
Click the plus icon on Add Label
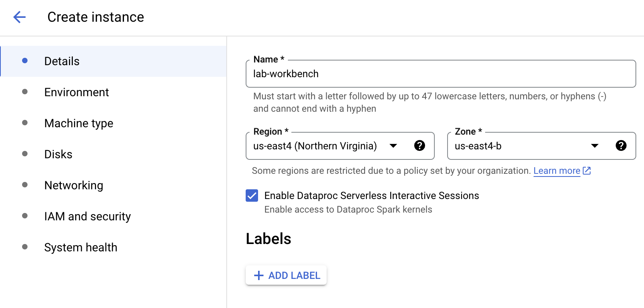[x=258, y=275]
